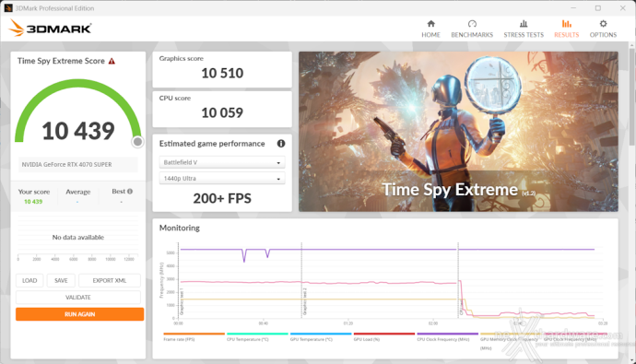The image size is (636, 364).
Task: Toggle the GPU Load (%) legend series
Action: [384, 337]
